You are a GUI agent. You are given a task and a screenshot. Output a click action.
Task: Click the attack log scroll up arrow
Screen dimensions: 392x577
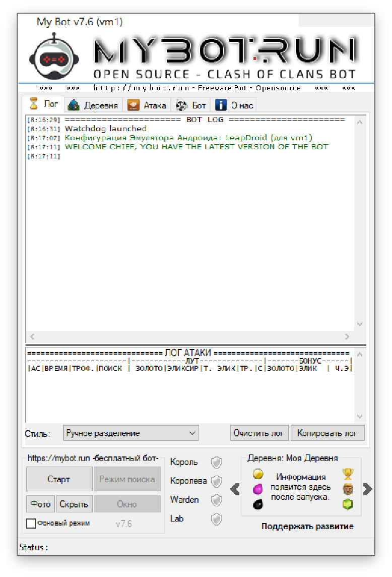point(360,355)
